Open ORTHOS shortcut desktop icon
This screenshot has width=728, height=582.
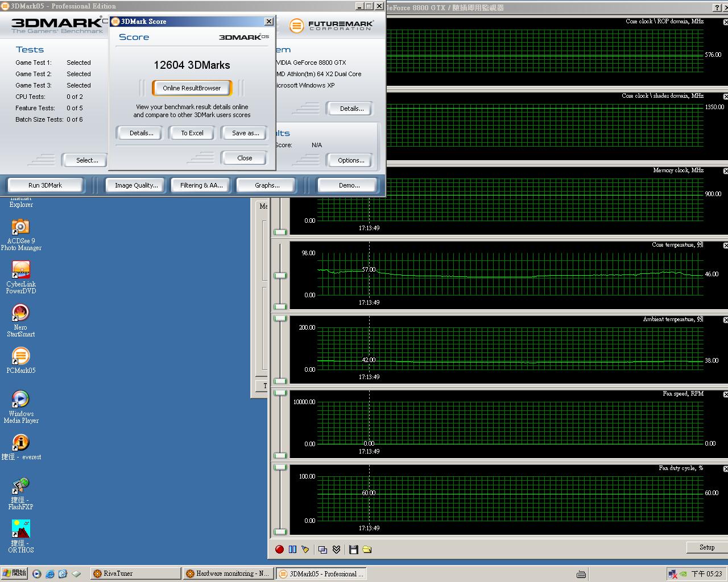(21, 537)
